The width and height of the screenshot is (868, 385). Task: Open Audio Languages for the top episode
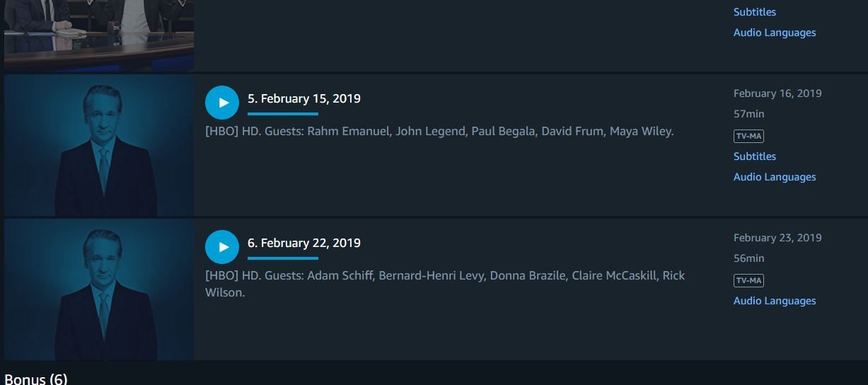775,33
